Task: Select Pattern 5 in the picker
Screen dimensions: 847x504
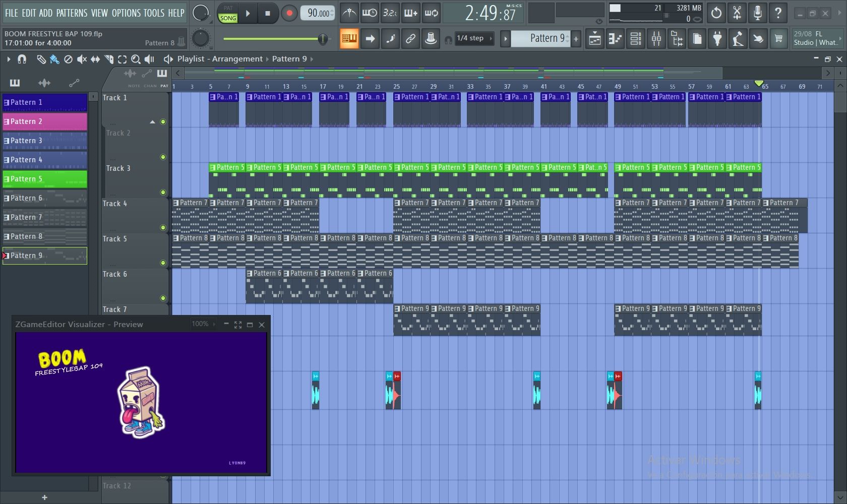Action: pyautogui.click(x=45, y=179)
